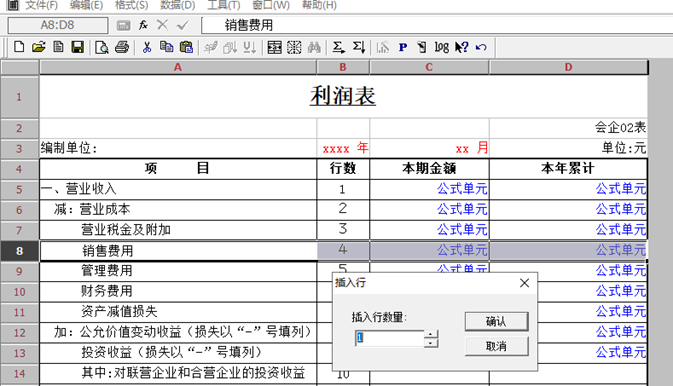Screen dimensions: 673x386
Task: Click 取消 in the 插入行 dialog
Action: (x=496, y=346)
